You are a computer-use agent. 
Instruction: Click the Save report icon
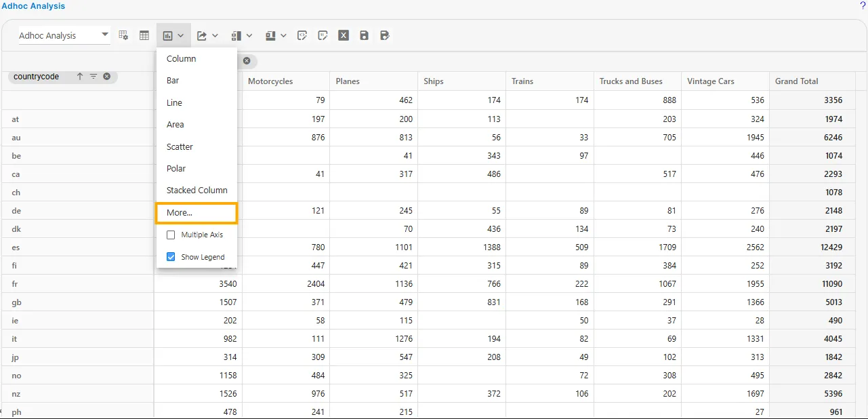point(365,35)
